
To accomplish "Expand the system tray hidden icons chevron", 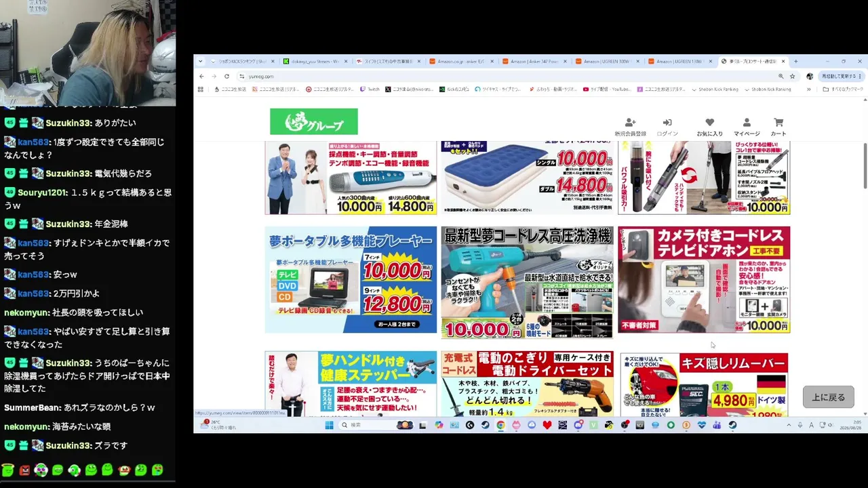I will coord(789,425).
